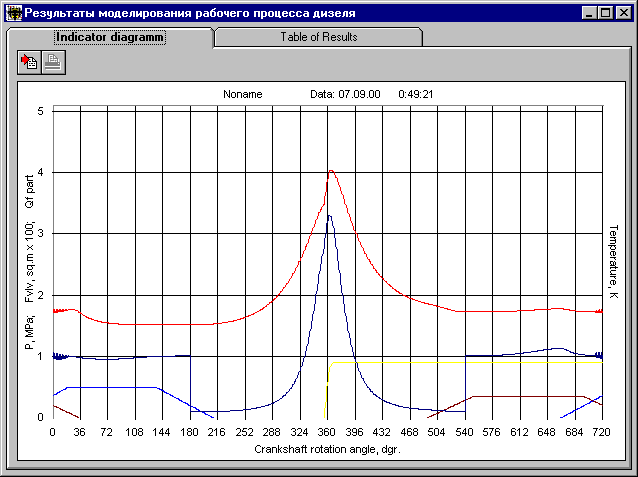Click the time '0:49:21' in chart header

[421, 94]
